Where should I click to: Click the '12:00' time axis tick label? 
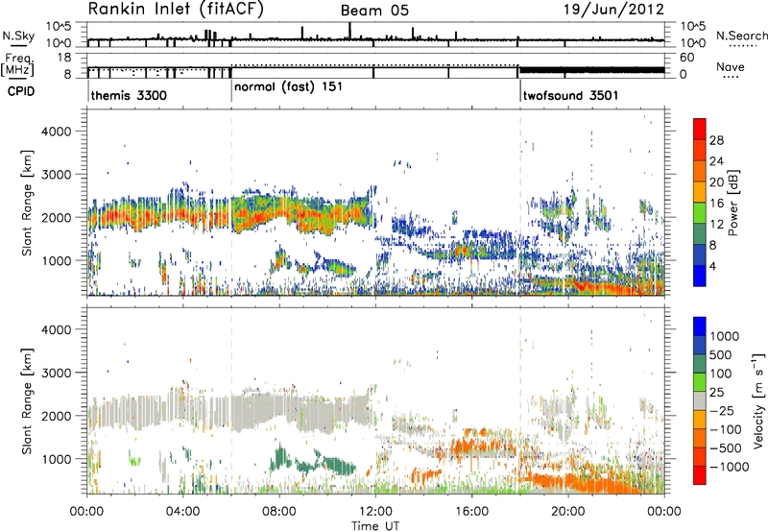[375, 512]
